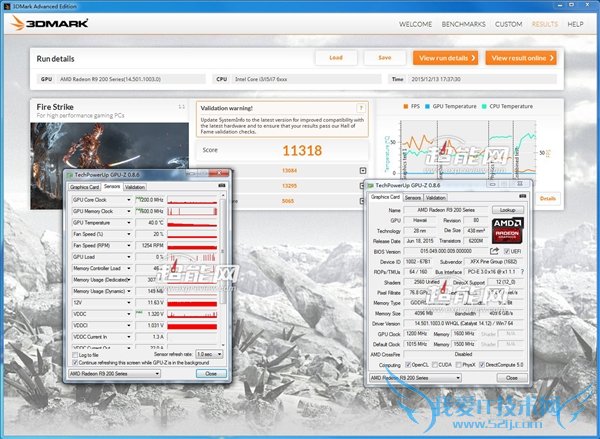The image size is (600, 439).
Task: Select Validation tab in left GPU-Z window
Action: pos(135,187)
